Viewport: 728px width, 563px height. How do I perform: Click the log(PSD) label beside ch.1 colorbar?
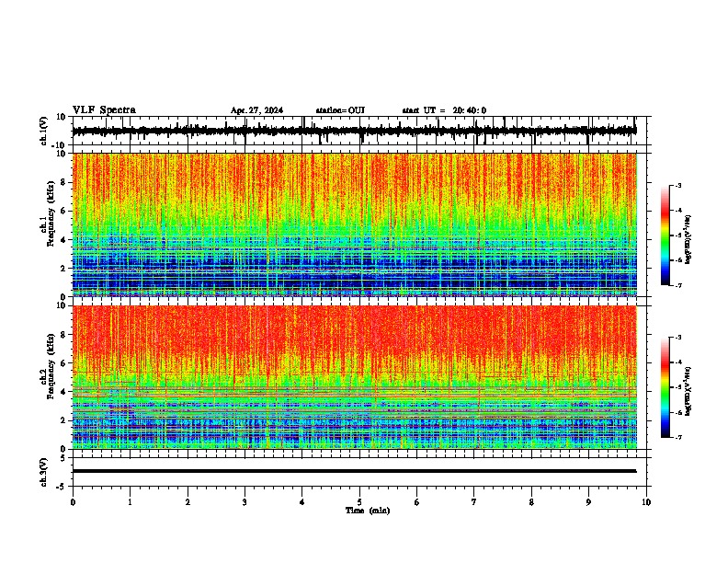point(689,239)
